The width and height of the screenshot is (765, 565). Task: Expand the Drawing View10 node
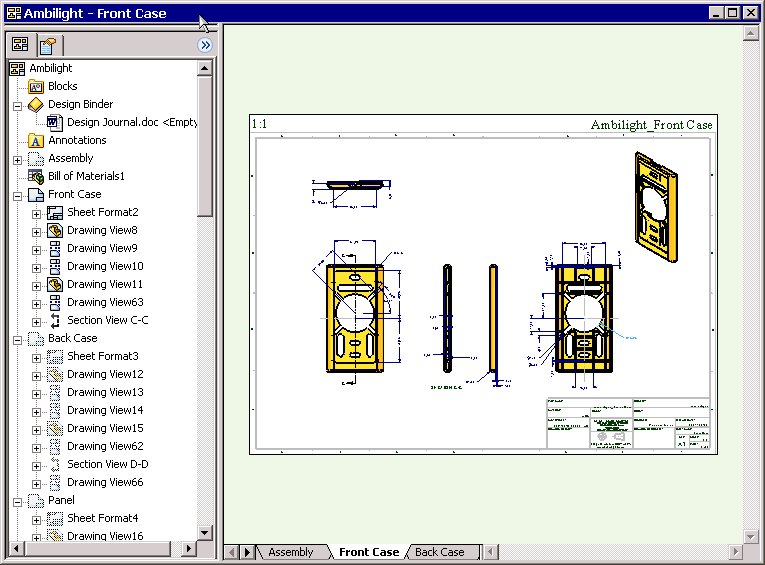coord(37,268)
